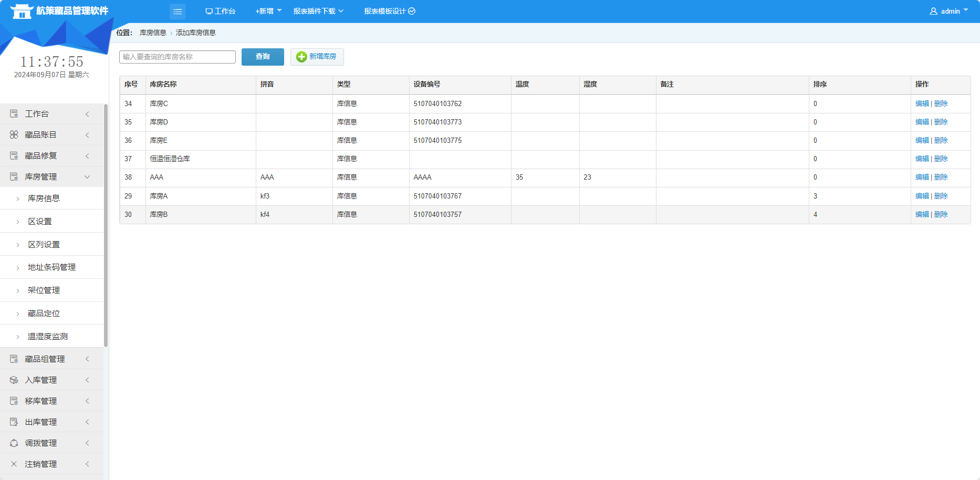The image size is (980, 480).
Task: Click the 藏品账目 sidebar icon
Action: [x=14, y=135]
